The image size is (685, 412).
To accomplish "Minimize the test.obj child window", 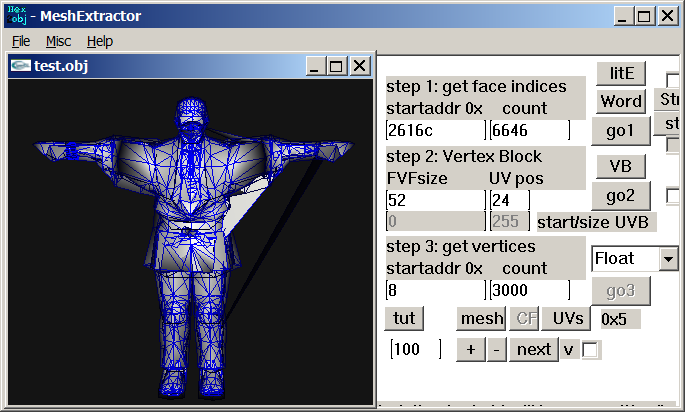I will click(x=314, y=66).
